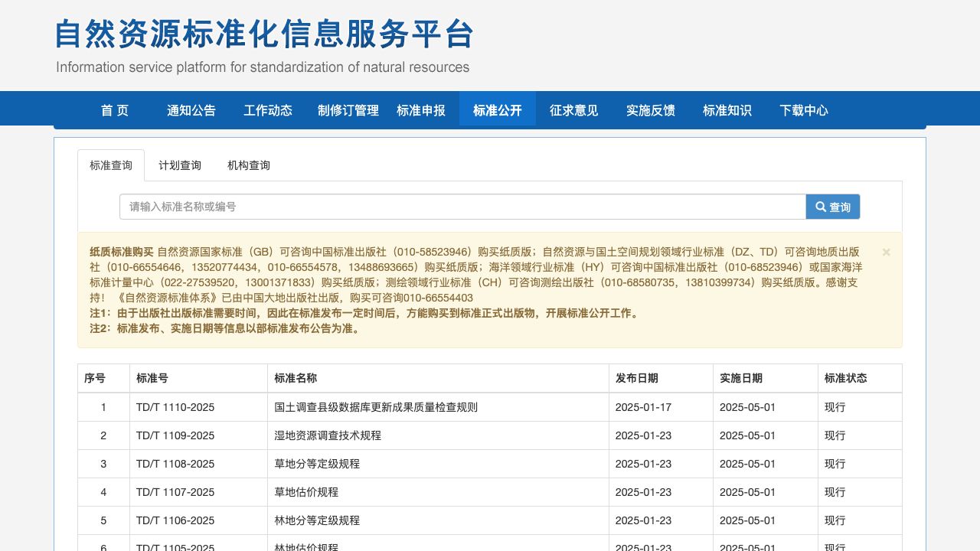Open standard 国土调查县级数据库更新成果质量检查规则

(376, 407)
